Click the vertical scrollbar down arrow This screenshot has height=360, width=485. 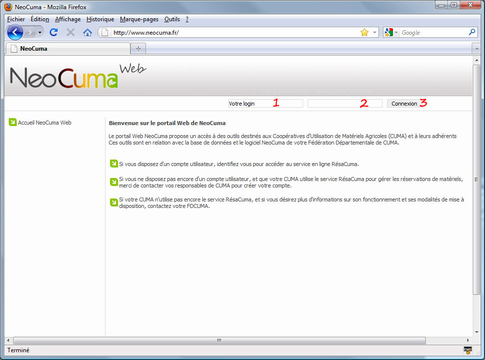476,332
